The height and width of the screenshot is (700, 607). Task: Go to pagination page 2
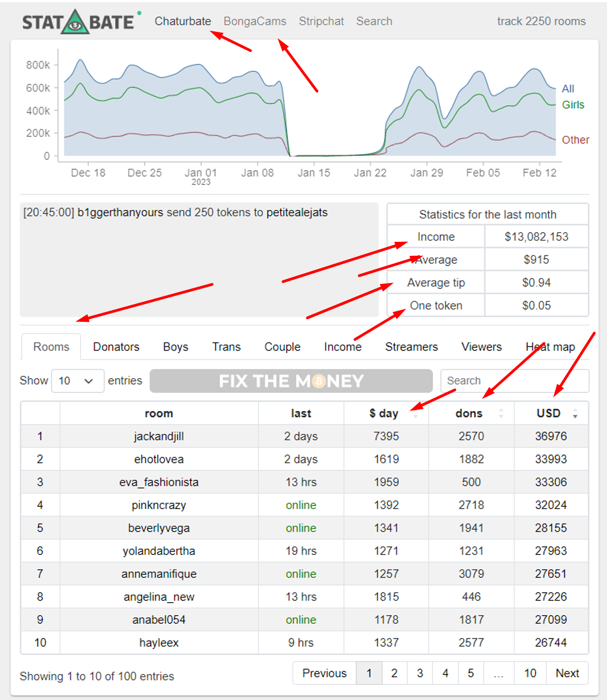395,673
